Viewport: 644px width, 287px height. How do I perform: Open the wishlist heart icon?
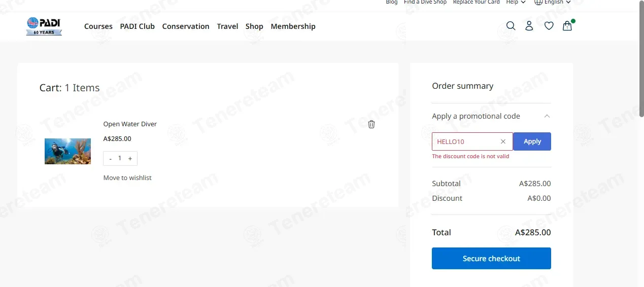click(x=549, y=26)
